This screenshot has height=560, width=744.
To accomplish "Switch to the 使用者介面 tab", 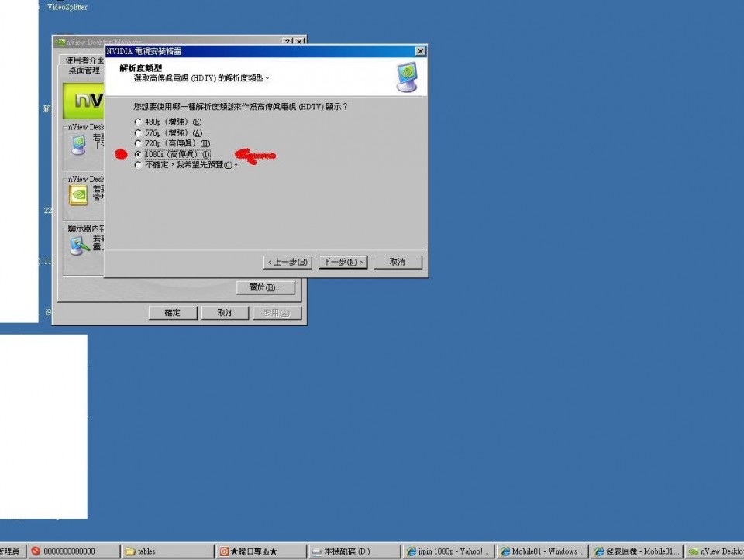I will pyautogui.click(x=84, y=60).
